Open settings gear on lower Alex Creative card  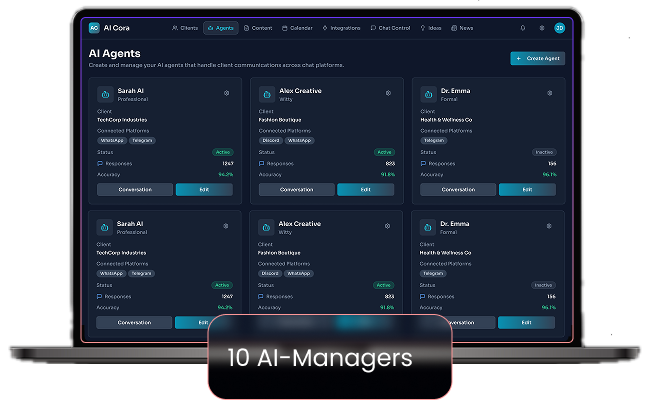[387, 226]
